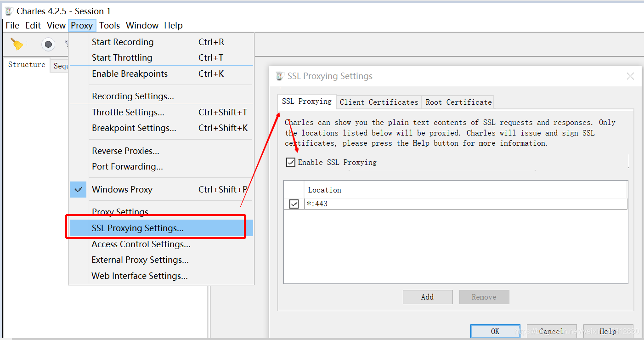This screenshot has height=340, width=644.
Task: Open Proxy Settings... menu entry
Action: point(161,211)
